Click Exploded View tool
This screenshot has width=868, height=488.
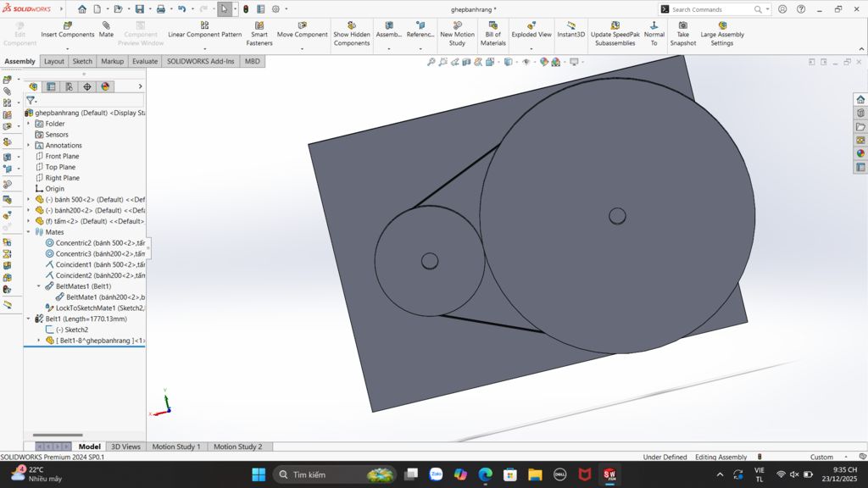point(531,30)
